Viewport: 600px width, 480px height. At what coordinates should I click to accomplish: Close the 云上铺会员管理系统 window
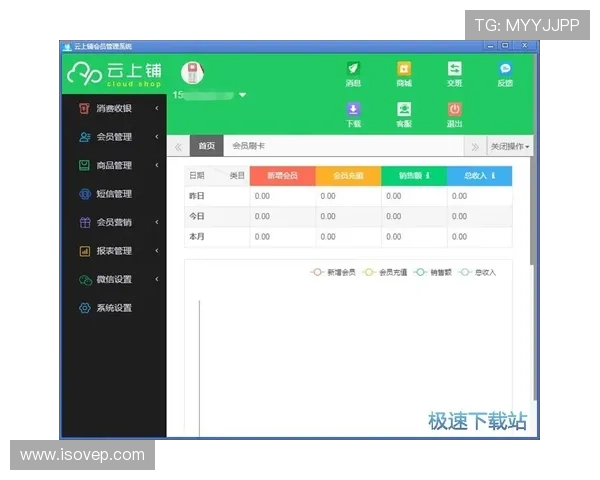(525, 46)
